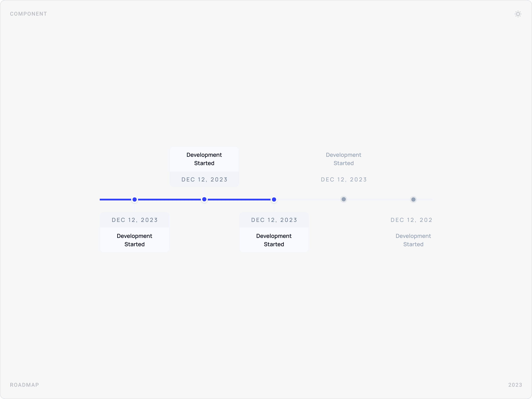
Task: Open the middle Development Started card below the timeline
Action: (274, 240)
